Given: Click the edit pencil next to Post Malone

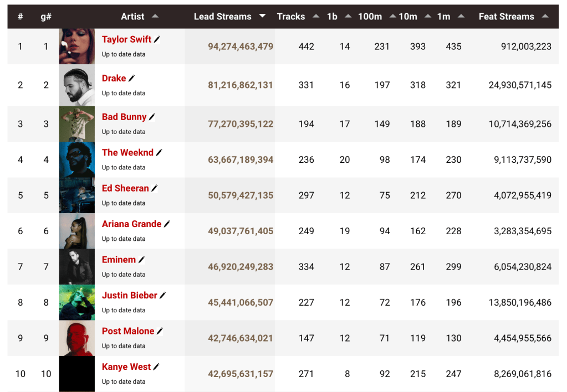Looking at the screenshot, I should pyautogui.click(x=160, y=332).
